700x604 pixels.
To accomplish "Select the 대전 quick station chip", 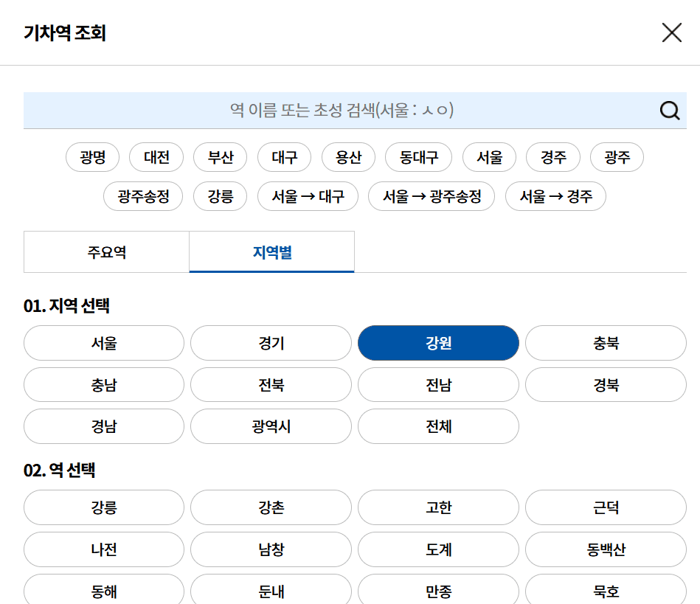I will tap(156, 157).
